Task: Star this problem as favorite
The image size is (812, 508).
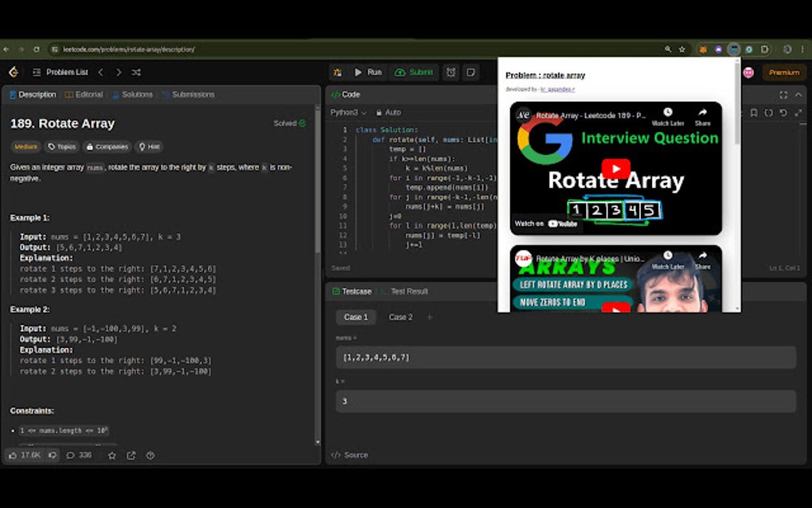Action: pos(111,455)
